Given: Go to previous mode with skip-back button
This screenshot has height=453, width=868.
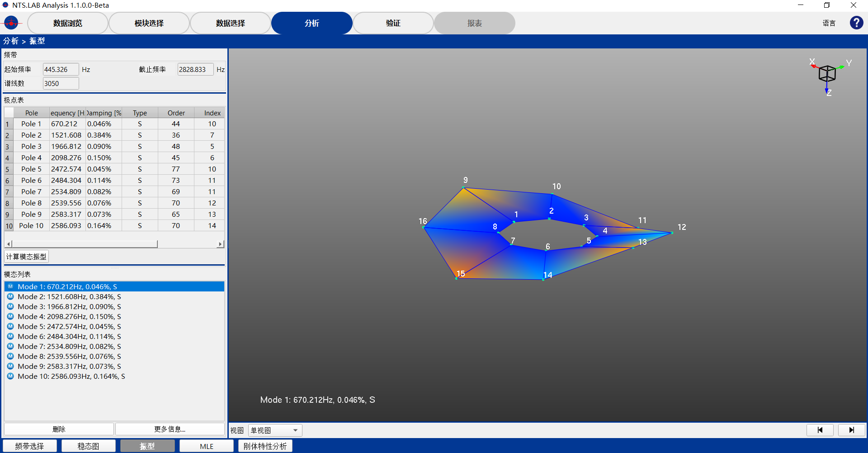Looking at the screenshot, I should tap(820, 430).
